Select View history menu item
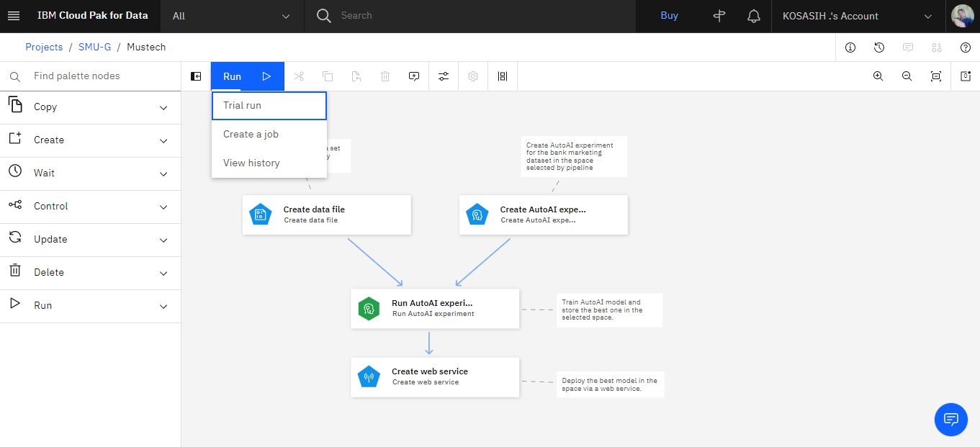 point(269,163)
